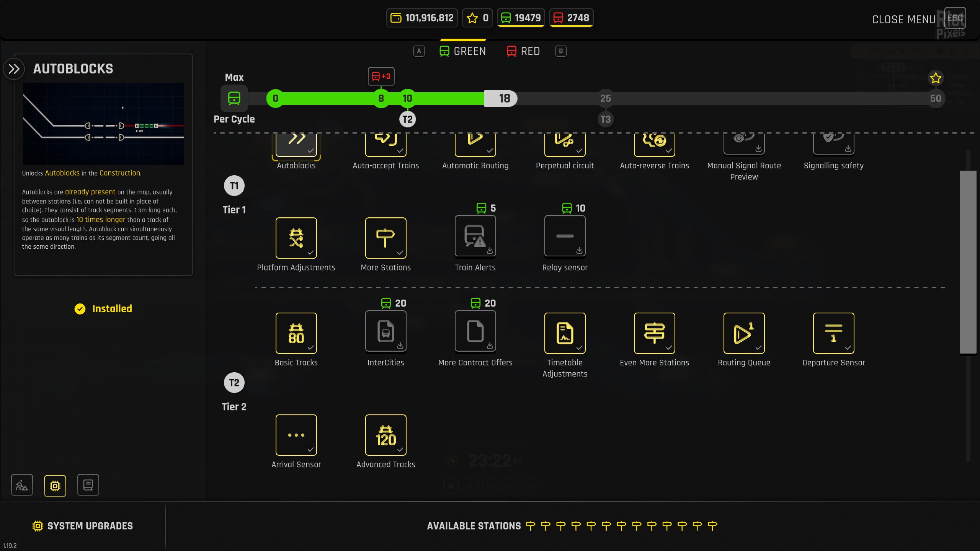Open the Arrival Sensor upgrade

point(296,435)
